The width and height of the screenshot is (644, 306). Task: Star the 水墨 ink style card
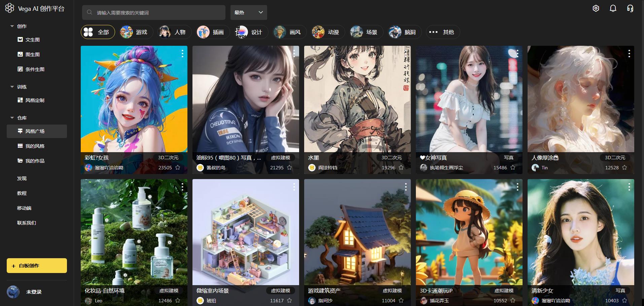[x=401, y=168]
